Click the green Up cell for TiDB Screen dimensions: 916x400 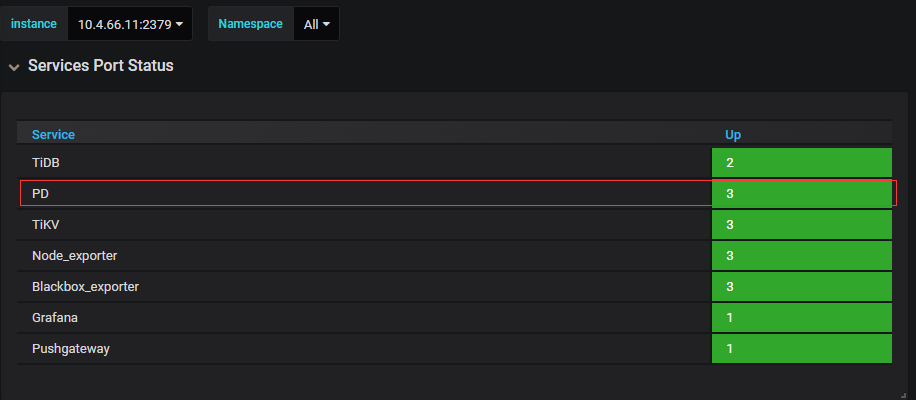(801, 162)
